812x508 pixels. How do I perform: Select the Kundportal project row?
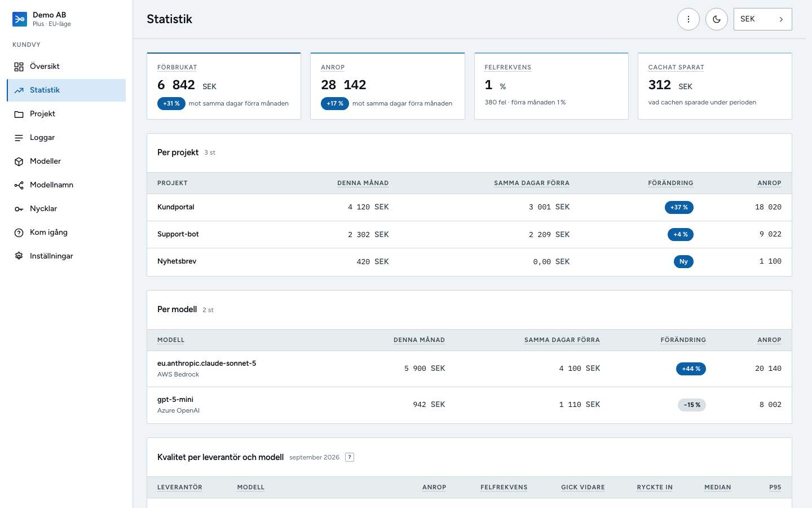[469, 207]
